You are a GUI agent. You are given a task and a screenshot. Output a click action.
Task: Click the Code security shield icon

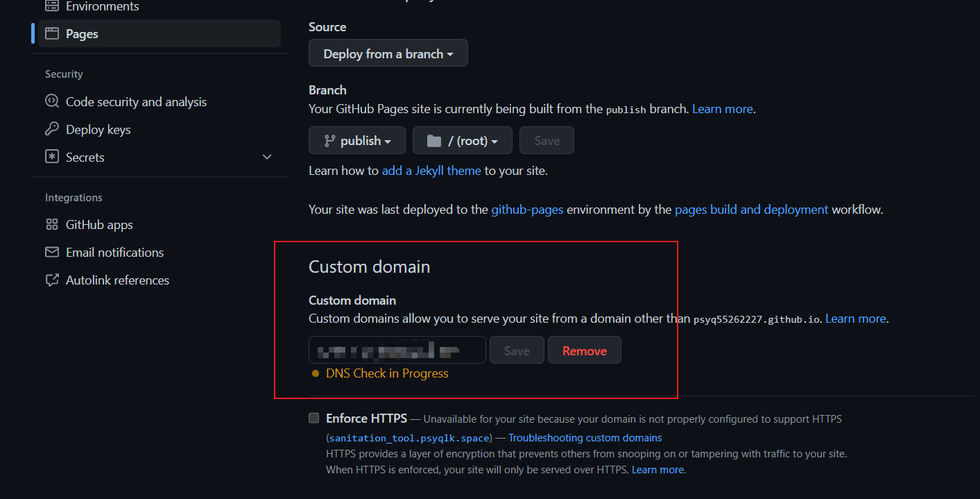[52, 101]
